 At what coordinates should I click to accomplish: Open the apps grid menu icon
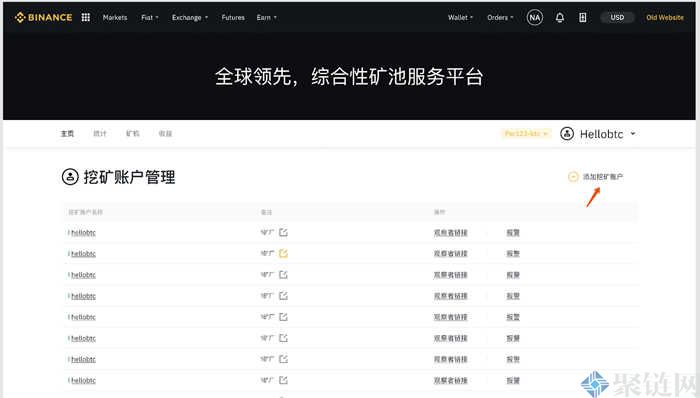pos(86,17)
